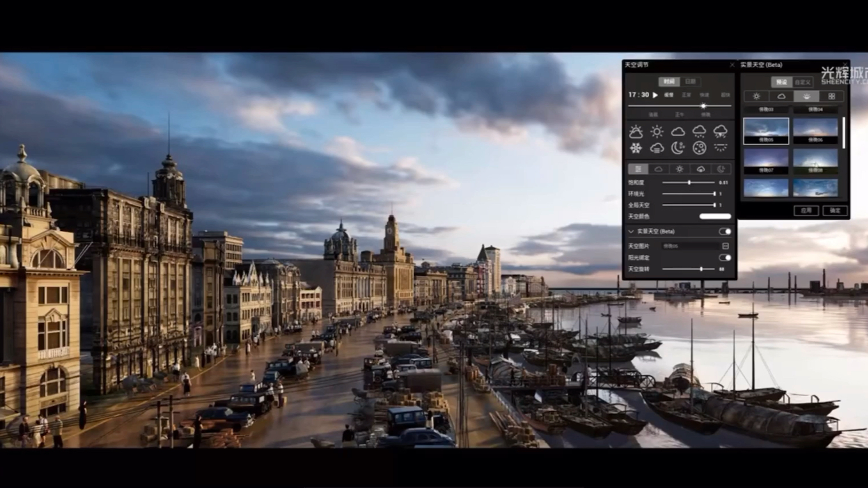
Task: Open the 天空图片 sky image picker
Action: click(x=725, y=246)
